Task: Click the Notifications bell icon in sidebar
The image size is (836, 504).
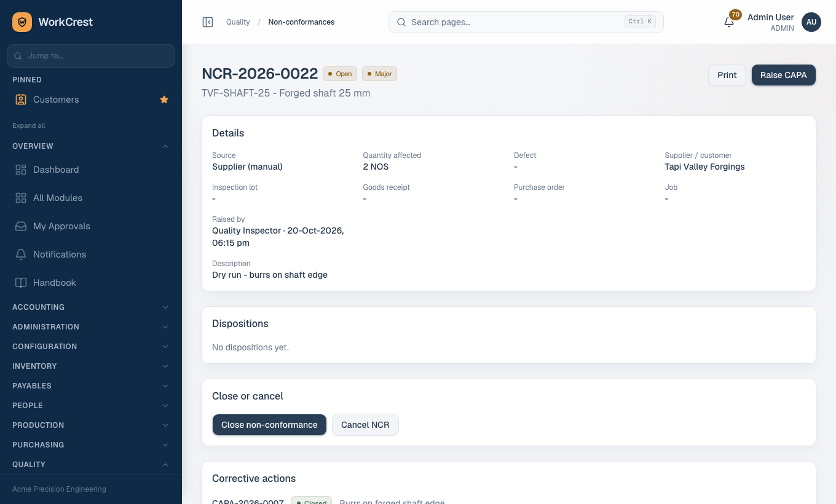Action: pos(21,254)
